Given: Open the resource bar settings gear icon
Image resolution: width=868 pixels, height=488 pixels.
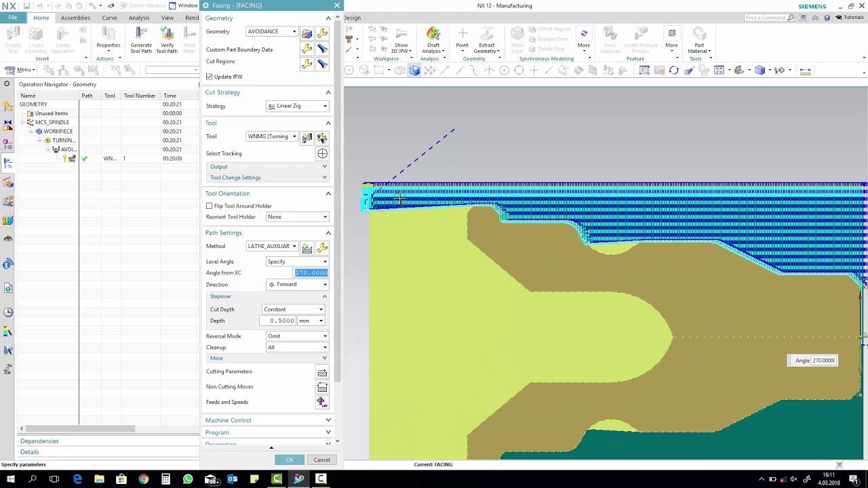Looking at the screenshot, I should click(x=7, y=84).
